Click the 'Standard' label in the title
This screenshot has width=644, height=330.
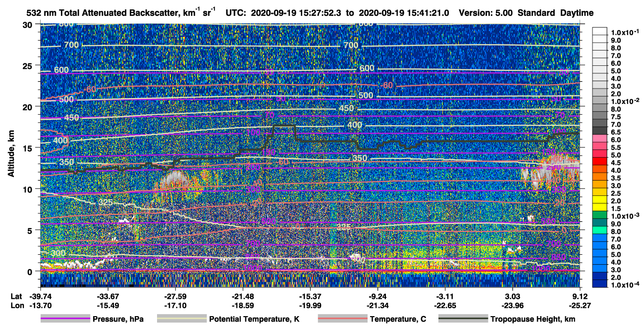[x=537, y=13]
